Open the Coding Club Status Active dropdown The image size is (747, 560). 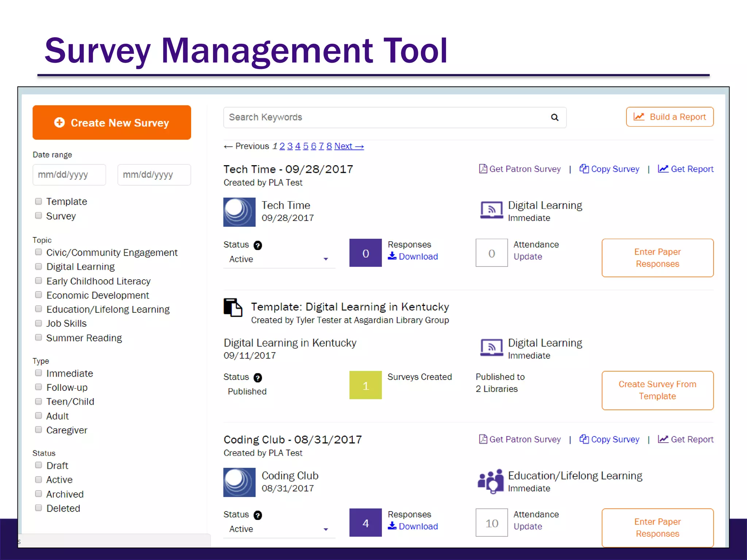[279, 529]
